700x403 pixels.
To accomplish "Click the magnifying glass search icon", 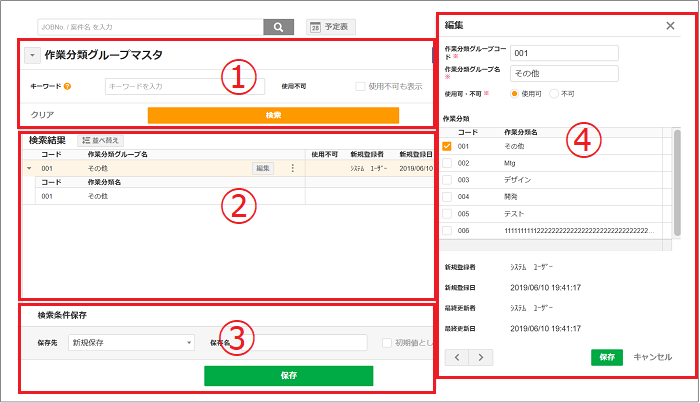I will click(x=277, y=27).
